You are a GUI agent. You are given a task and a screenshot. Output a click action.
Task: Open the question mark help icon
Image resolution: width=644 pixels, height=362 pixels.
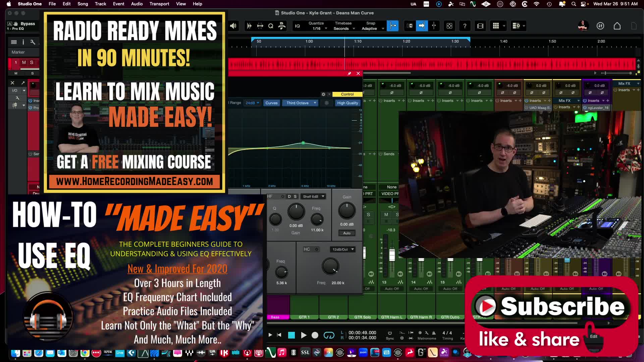click(465, 26)
